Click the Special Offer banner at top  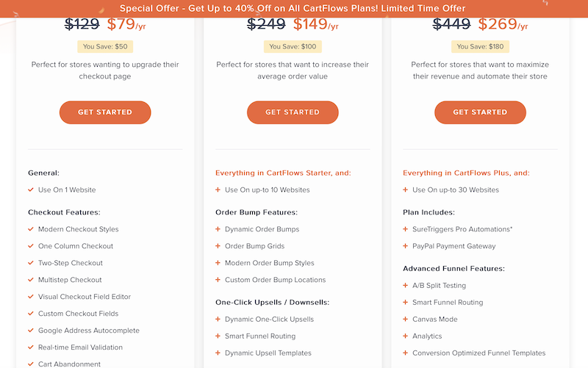tap(294, 8)
